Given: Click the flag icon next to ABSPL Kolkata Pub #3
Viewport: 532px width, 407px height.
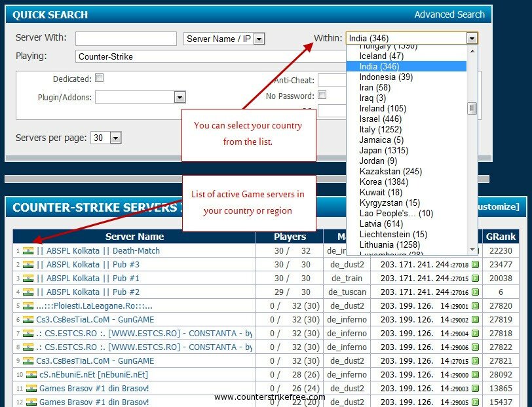Looking at the screenshot, I should [28, 264].
